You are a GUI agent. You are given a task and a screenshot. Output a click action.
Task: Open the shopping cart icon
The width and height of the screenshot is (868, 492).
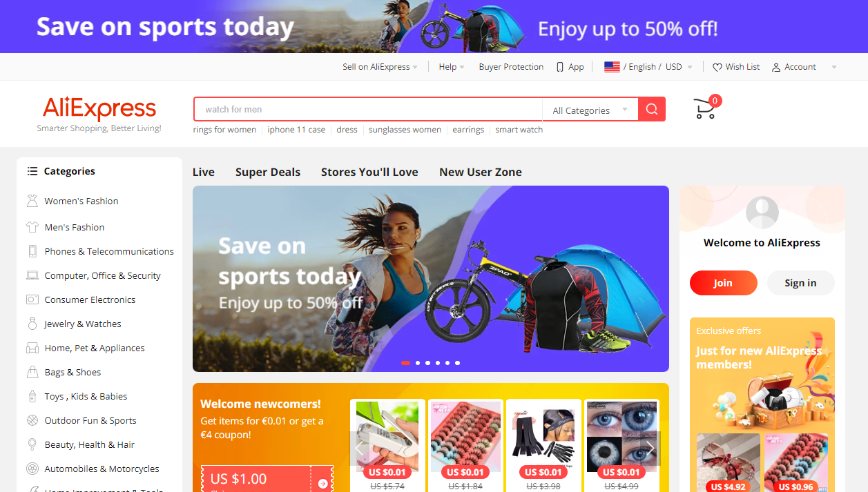(705, 109)
